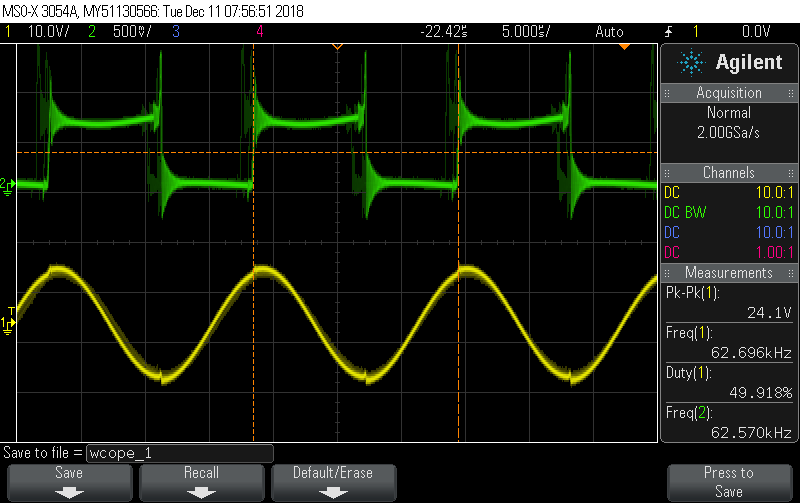Click the magenta DC 1.00:1 channel 4 row
The width and height of the screenshot is (800, 503).
click(729, 252)
